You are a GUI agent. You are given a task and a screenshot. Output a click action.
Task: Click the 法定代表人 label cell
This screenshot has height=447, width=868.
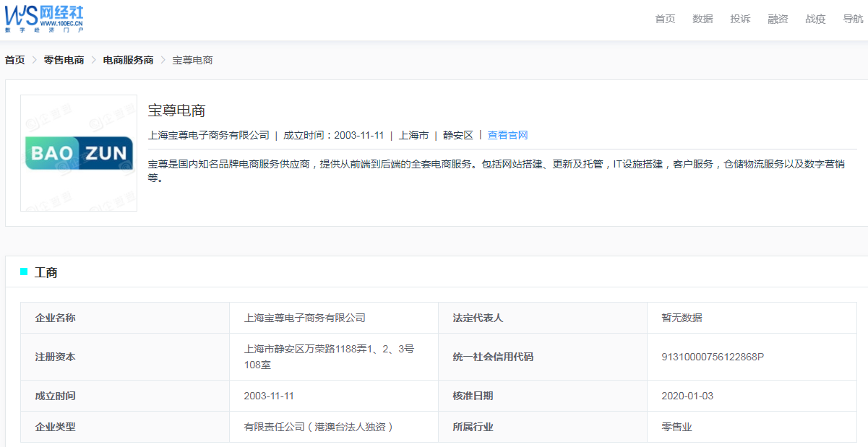coord(543,318)
